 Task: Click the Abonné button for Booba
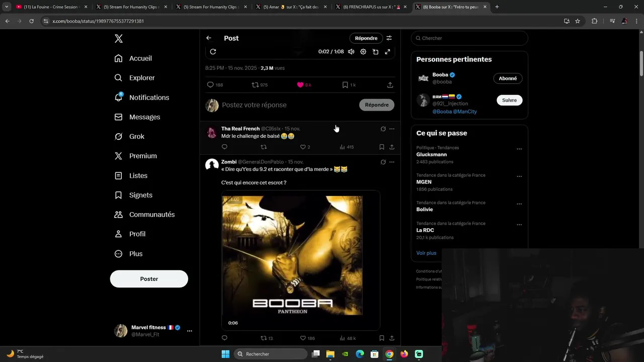[x=508, y=78]
